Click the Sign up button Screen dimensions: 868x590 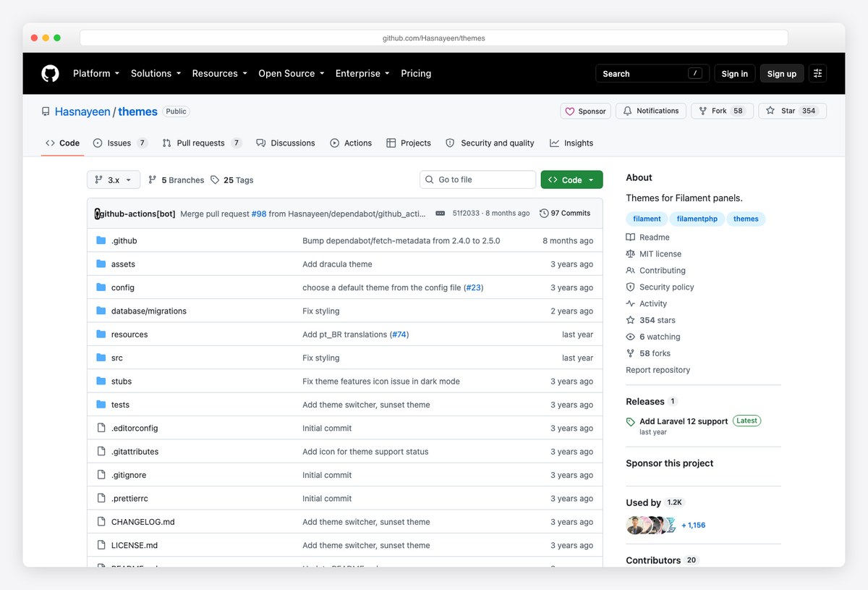782,73
